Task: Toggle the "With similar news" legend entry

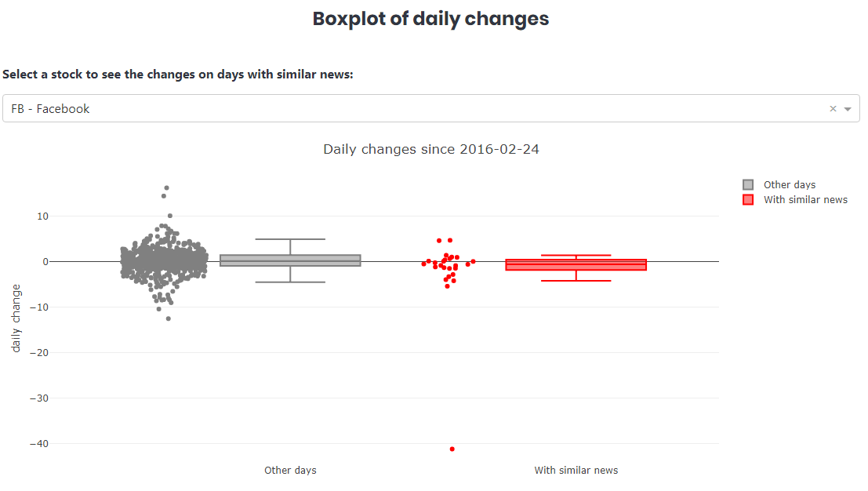Action: point(805,200)
